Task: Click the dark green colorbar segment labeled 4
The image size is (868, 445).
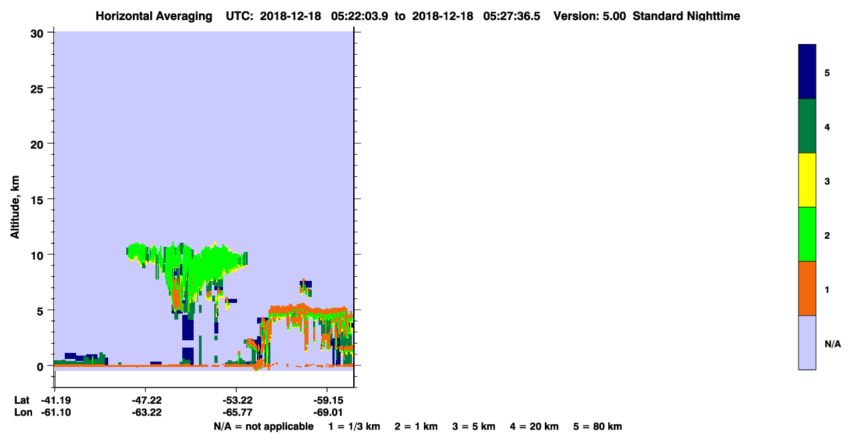Action: (x=807, y=126)
